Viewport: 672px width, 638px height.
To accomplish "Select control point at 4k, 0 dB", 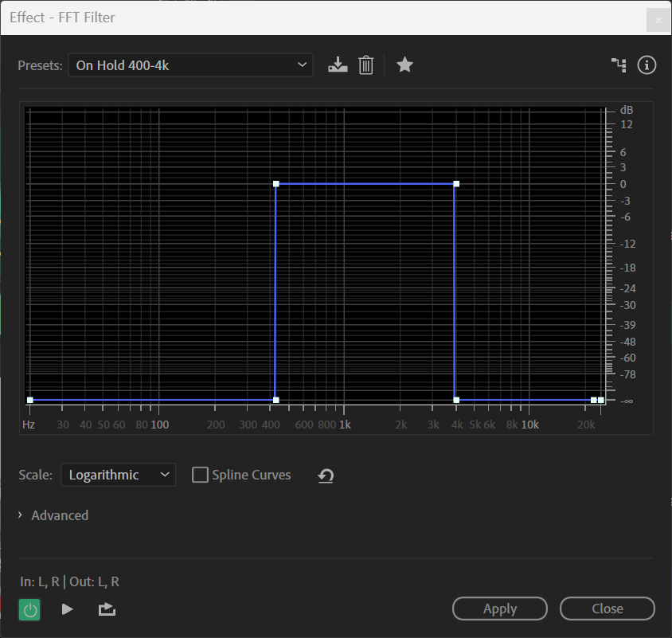I will tap(456, 184).
